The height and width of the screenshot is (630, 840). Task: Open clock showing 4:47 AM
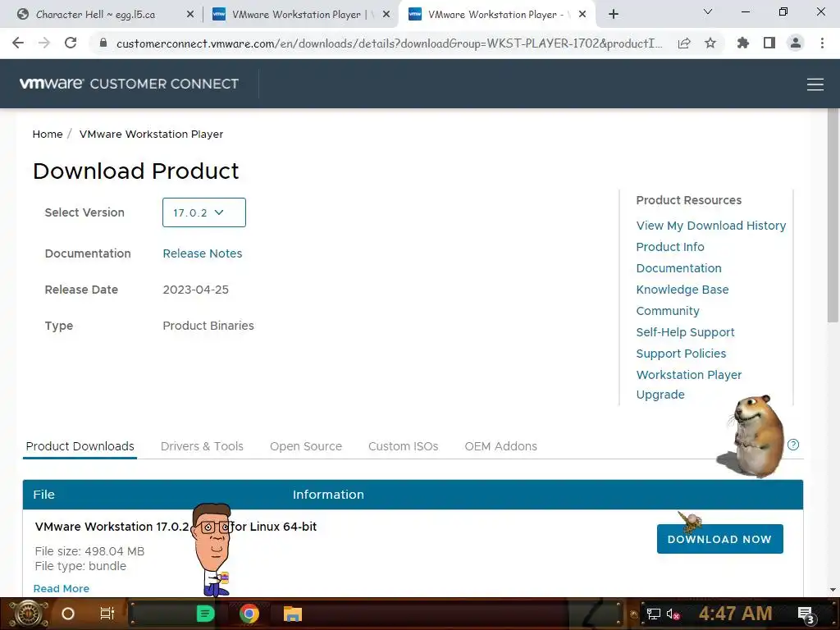tap(735, 614)
